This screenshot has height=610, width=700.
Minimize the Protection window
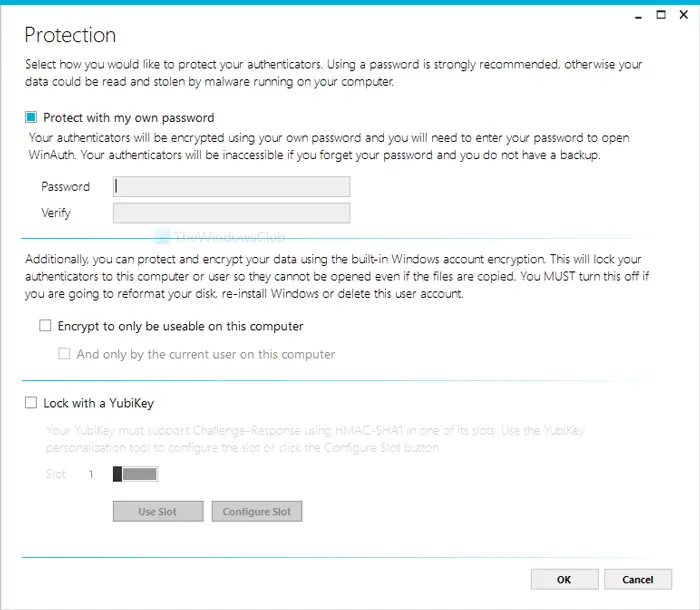pyautogui.click(x=638, y=16)
